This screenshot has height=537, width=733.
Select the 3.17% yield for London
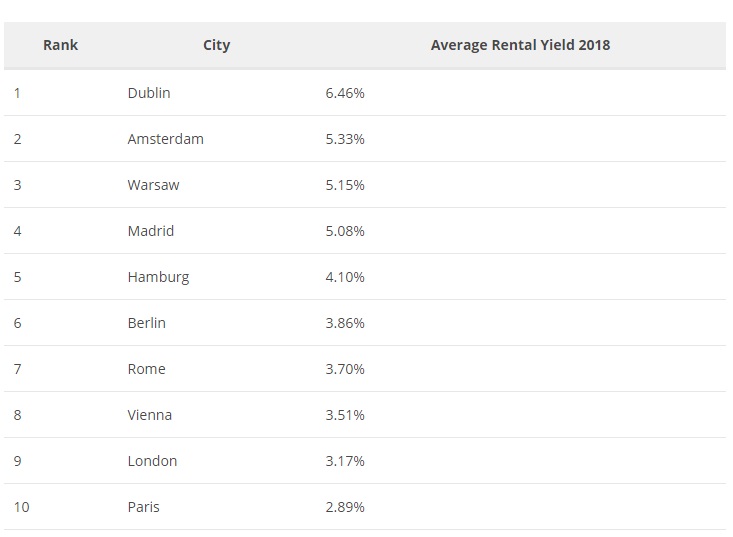345,461
